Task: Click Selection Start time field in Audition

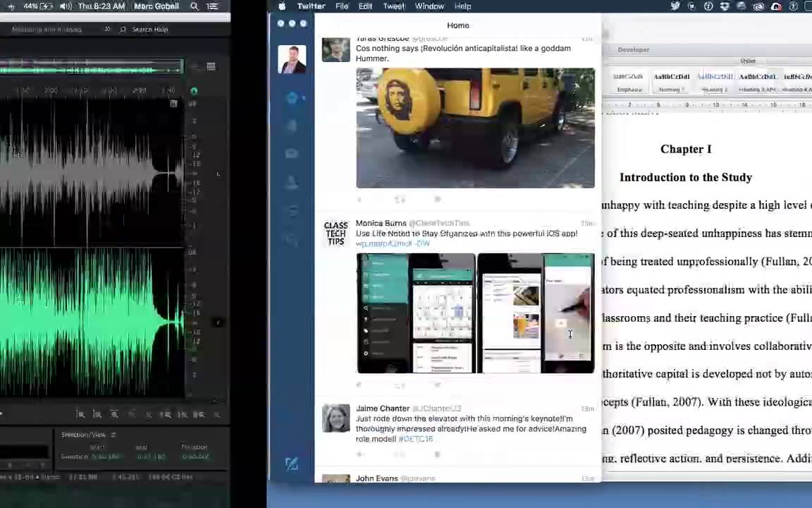Action: pos(106,456)
